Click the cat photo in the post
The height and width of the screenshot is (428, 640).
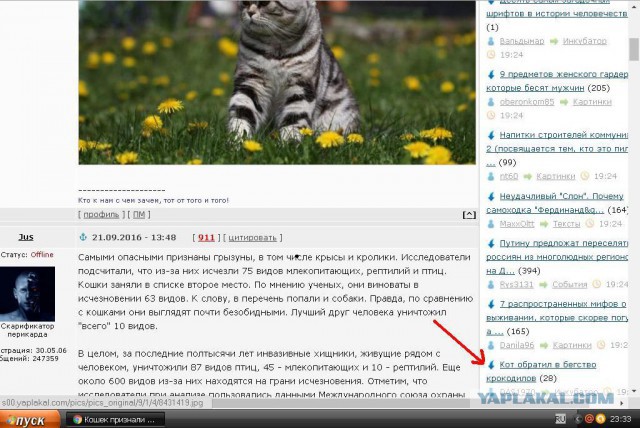[277, 82]
